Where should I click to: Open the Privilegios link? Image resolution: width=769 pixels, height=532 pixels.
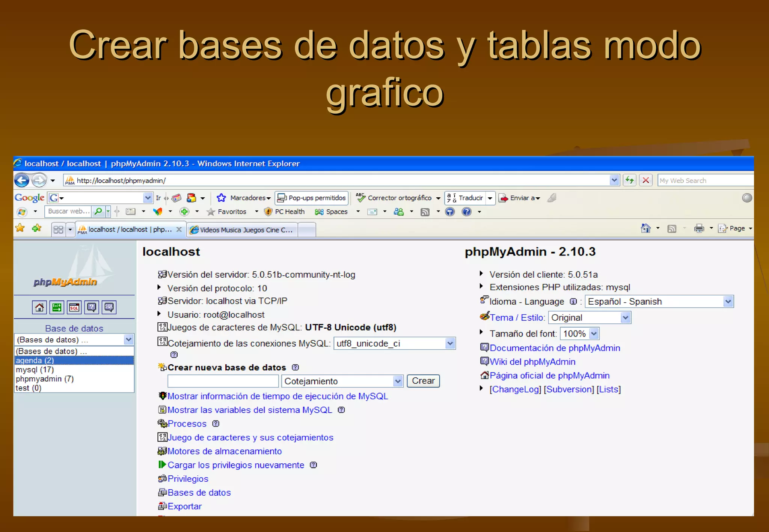tap(188, 479)
